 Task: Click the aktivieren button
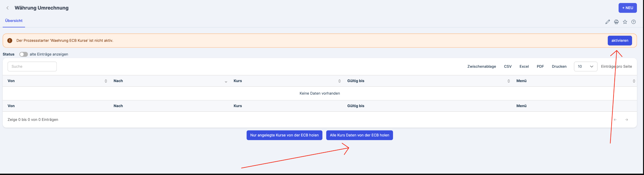coord(620,41)
